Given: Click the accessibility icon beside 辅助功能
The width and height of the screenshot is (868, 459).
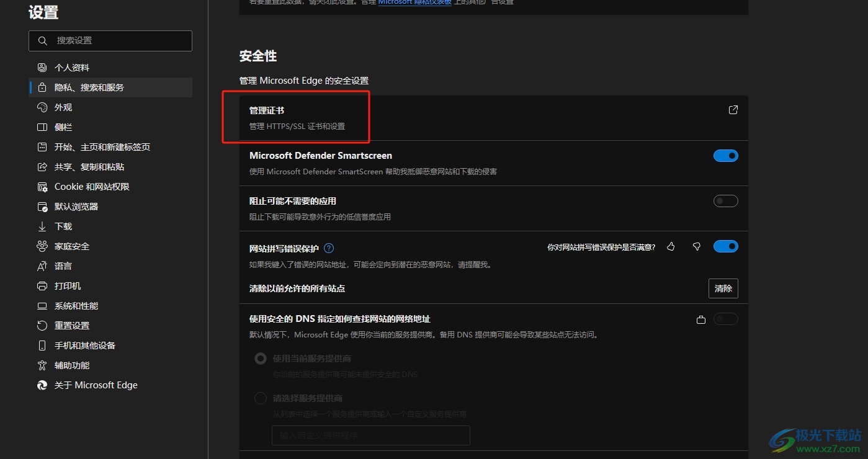Looking at the screenshot, I should pyautogui.click(x=42, y=365).
